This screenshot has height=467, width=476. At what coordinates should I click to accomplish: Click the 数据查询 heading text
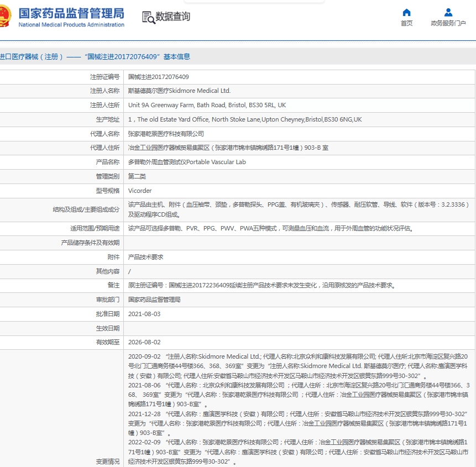[x=172, y=17]
